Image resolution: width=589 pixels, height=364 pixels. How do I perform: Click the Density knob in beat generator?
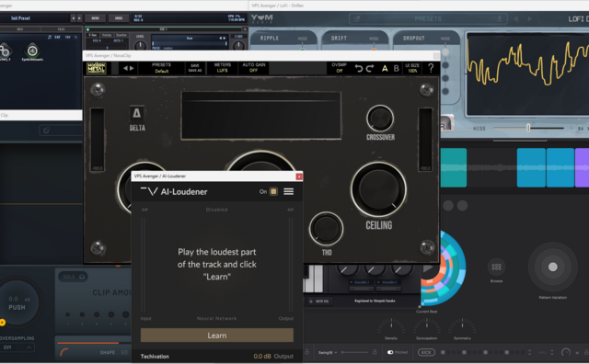(391, 325)
